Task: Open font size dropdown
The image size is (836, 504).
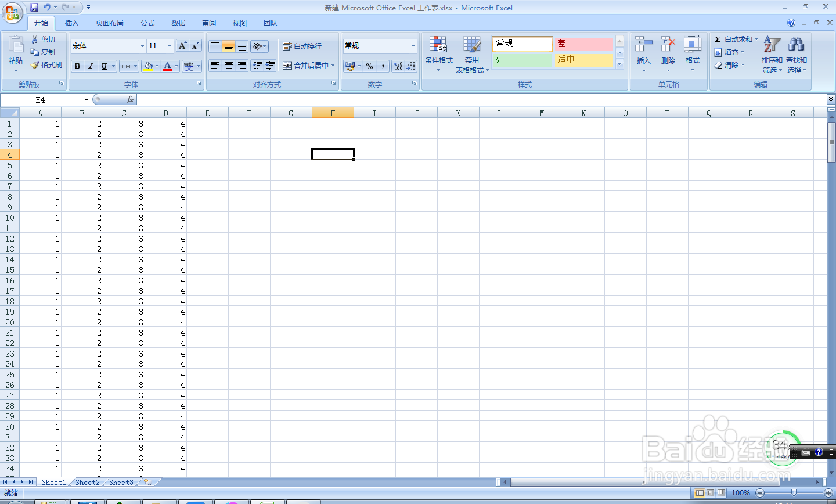Action: click(170, 46)
